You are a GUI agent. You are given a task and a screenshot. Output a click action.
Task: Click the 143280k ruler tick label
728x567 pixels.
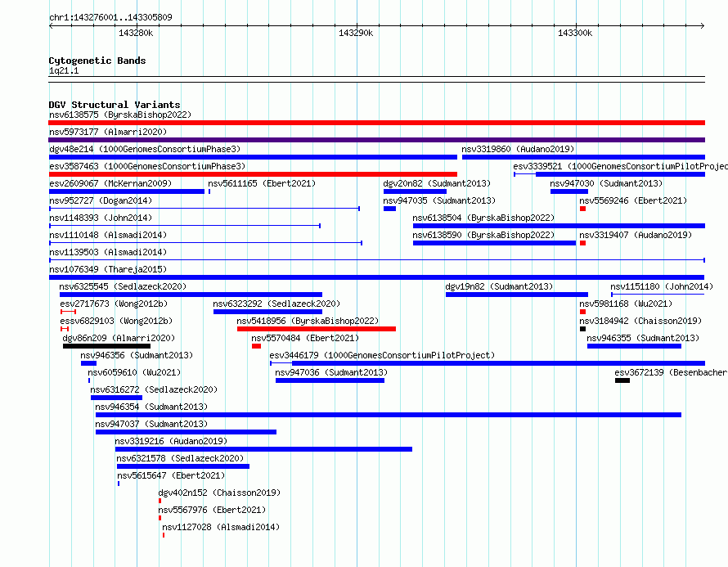[x=136, y=33]
